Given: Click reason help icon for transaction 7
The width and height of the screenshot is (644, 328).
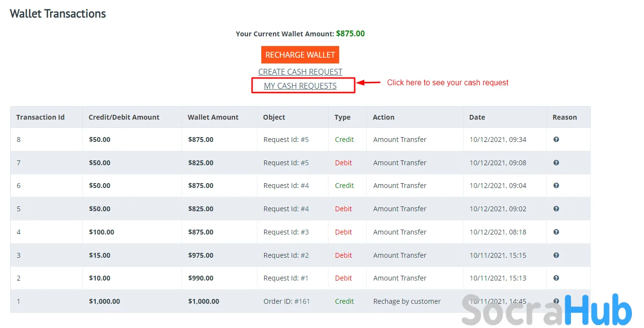Looking at the screenshot, I should 556,163.
